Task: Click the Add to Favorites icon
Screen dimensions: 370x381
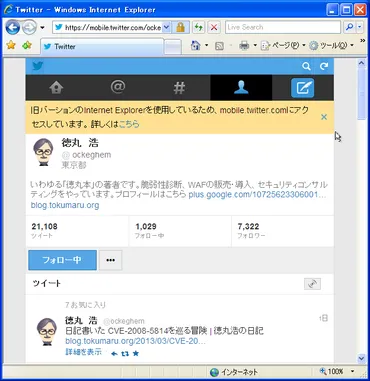Action: (27, 45)
